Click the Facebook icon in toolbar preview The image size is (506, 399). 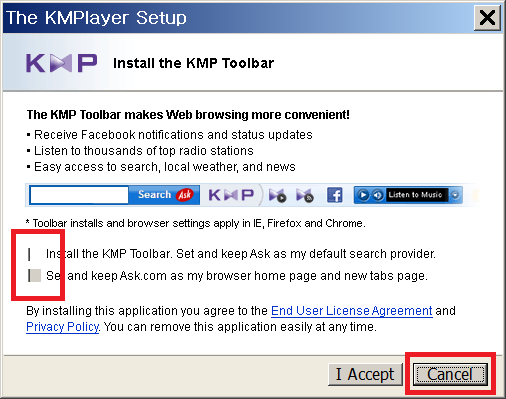pyautogui.click(x=335, y=195)
